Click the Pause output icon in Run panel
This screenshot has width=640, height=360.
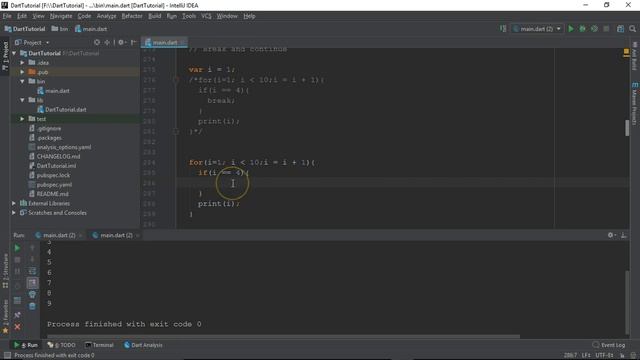coord(17,271)
